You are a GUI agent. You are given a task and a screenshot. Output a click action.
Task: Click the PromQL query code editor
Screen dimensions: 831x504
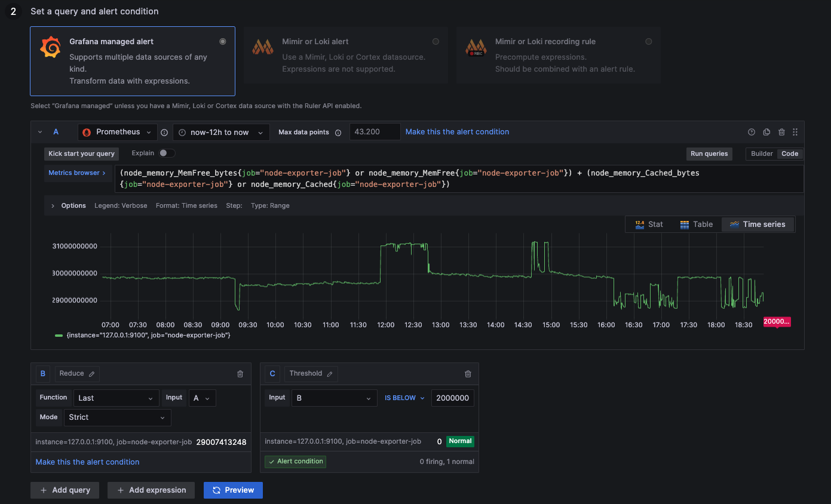459,179
